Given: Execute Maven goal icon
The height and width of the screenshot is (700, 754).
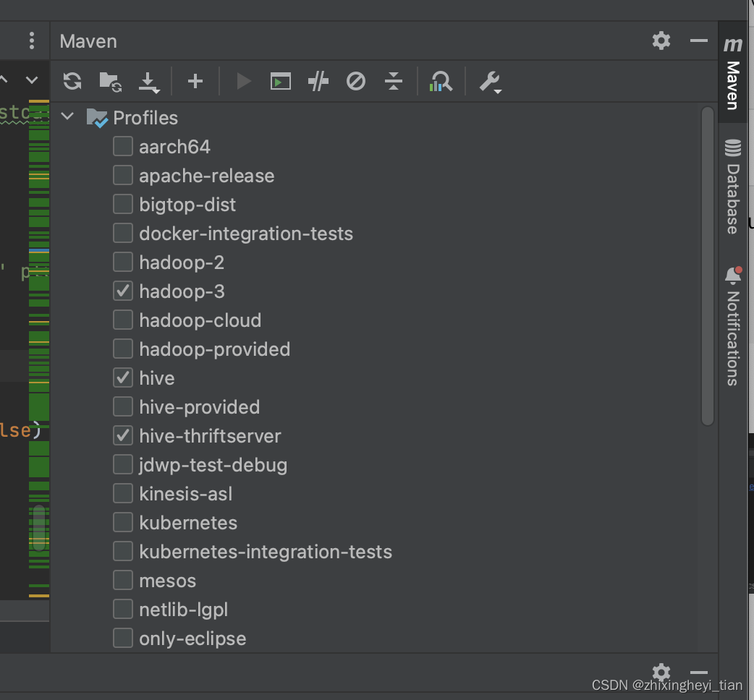Looking at the screenshot, I should 280,81.
